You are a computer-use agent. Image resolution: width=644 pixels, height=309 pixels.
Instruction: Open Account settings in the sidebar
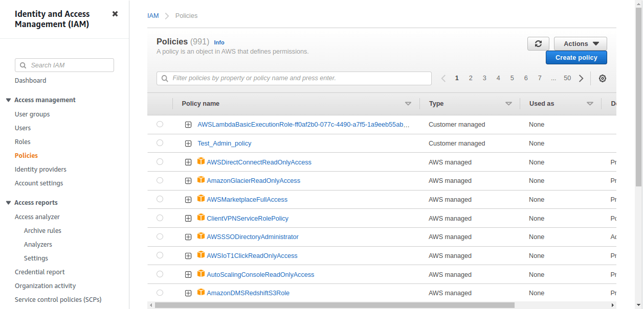click(39, 183)
